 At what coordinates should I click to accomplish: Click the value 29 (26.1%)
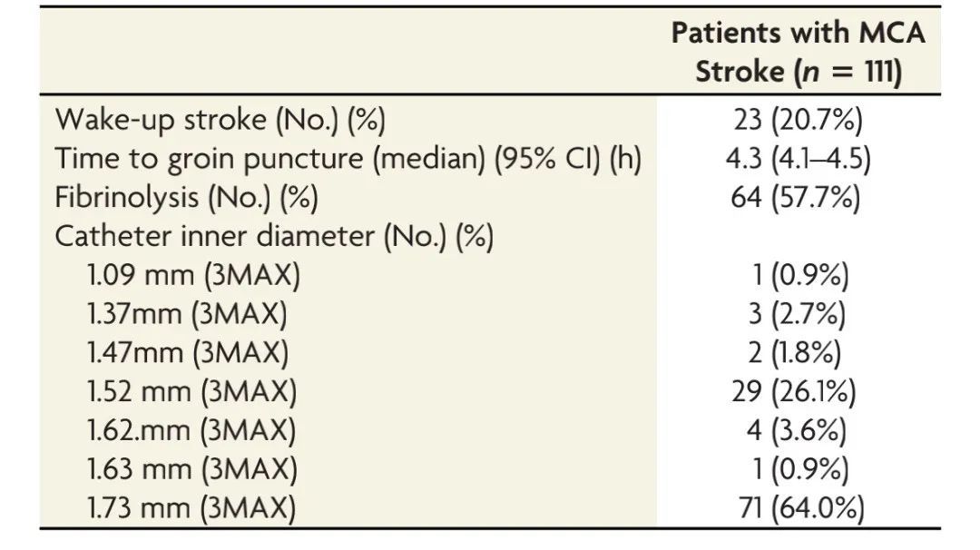[x=798, y=392]
